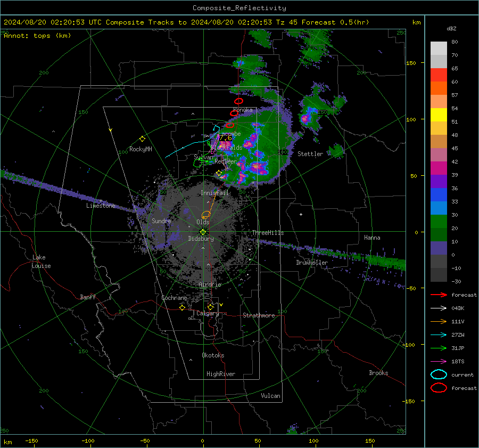The height and width of the screenshot is (448, 479).
Task: Click the dBZ legend heading
Action: click(451, 29)
